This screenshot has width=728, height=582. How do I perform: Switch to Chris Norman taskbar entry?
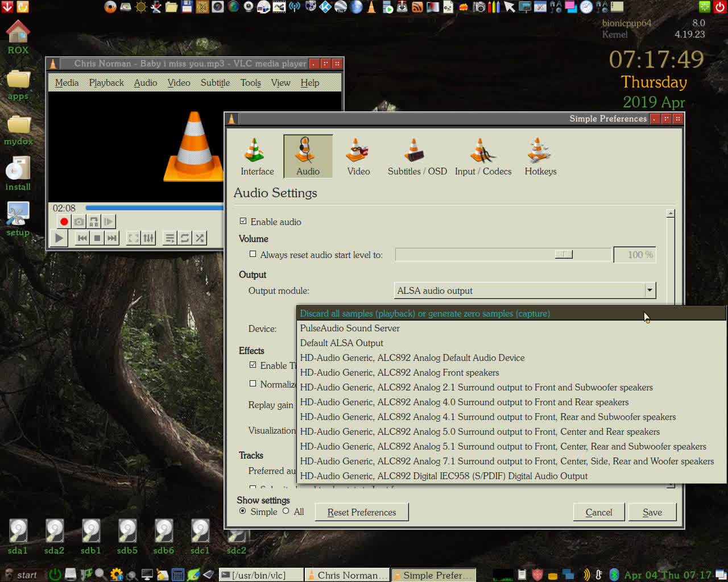pyautogui.click(x=348, y=575)
